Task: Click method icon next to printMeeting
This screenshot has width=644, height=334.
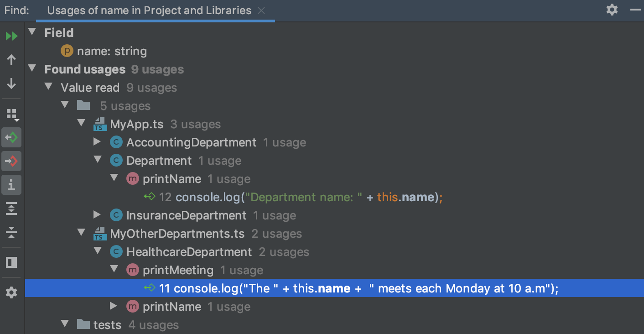Action: pyautogui.click(x=133, y=270)
